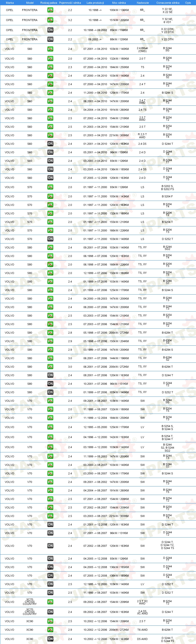Click the Lata produkcji column header
The image size is (196, 644).
[x=95, y=3]
